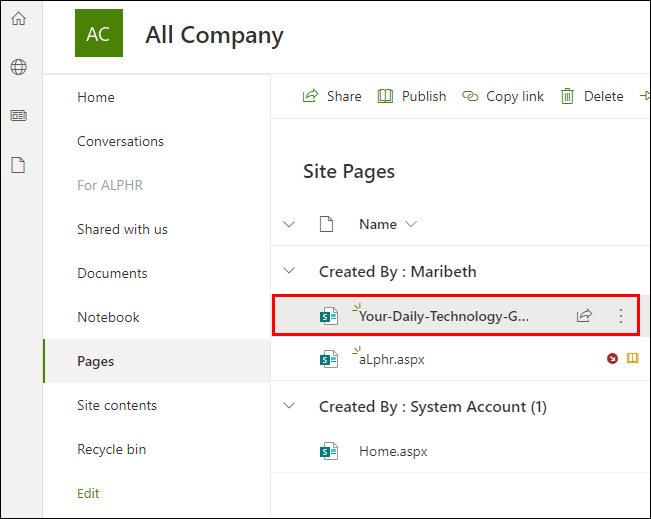Collapse the Created By System Account group

[290, 407]
